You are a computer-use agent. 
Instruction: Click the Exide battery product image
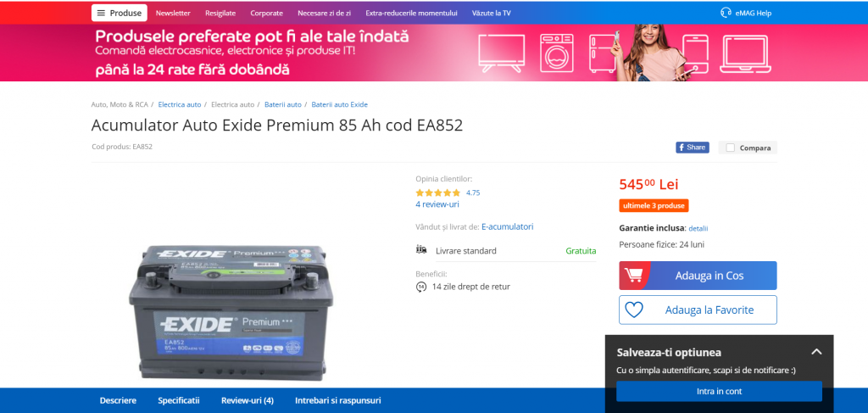tap(231, 313)
